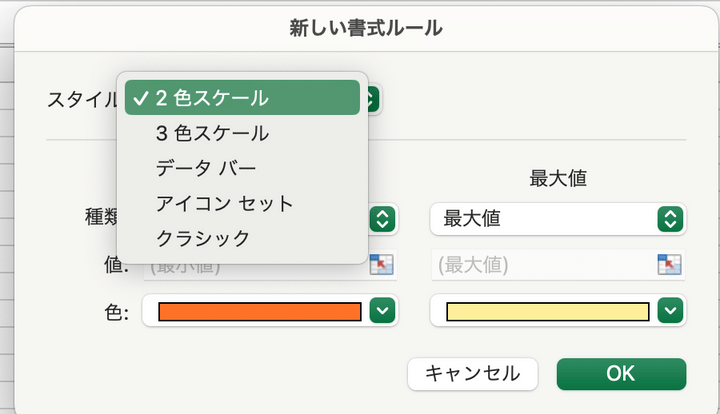Select the データ バー style option
This screenshot has height=414, width=720.
206,168
